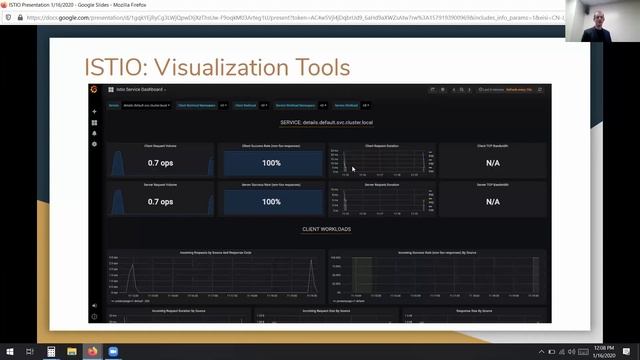The width and height of the screenshot is (640, 360).
Task: Open the Windows notification center
Action: (627, 351)
